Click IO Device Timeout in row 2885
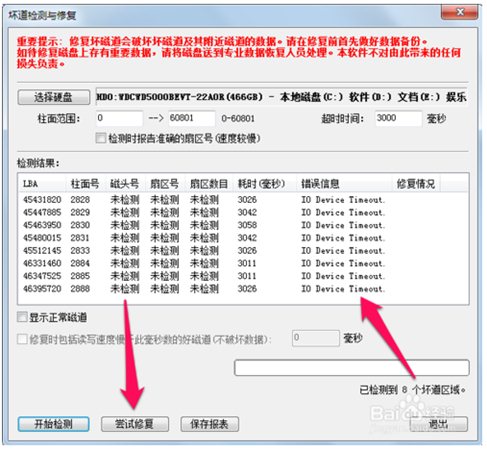 click(343, 276)
